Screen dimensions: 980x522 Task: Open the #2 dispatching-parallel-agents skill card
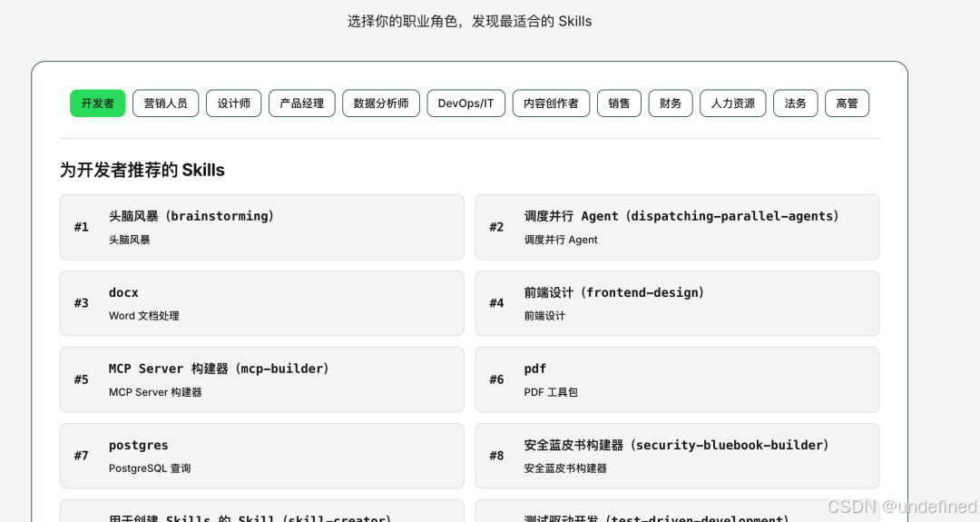tap(677, 227)
